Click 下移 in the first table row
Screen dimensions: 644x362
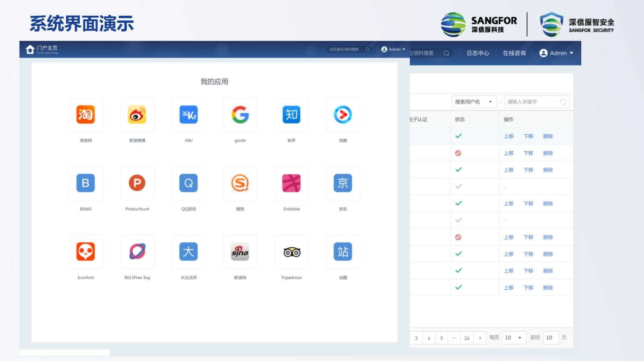click(528, 136)
